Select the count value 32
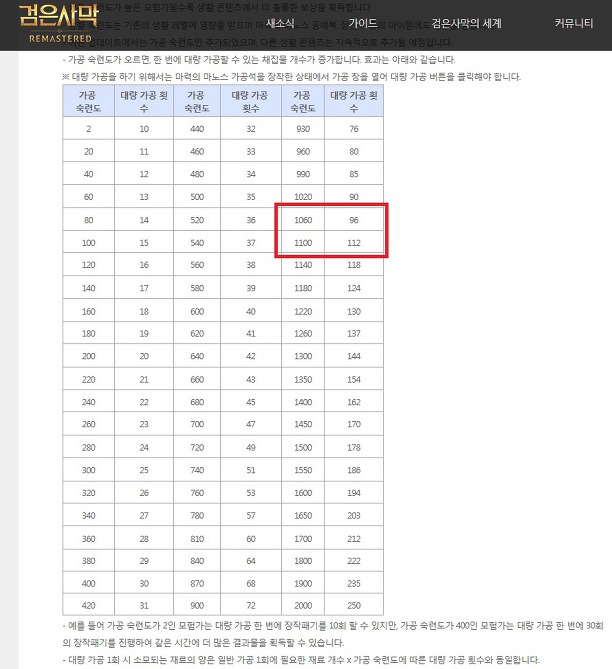The height and width of the screenshot is (669, 612). tap(251, 129)
